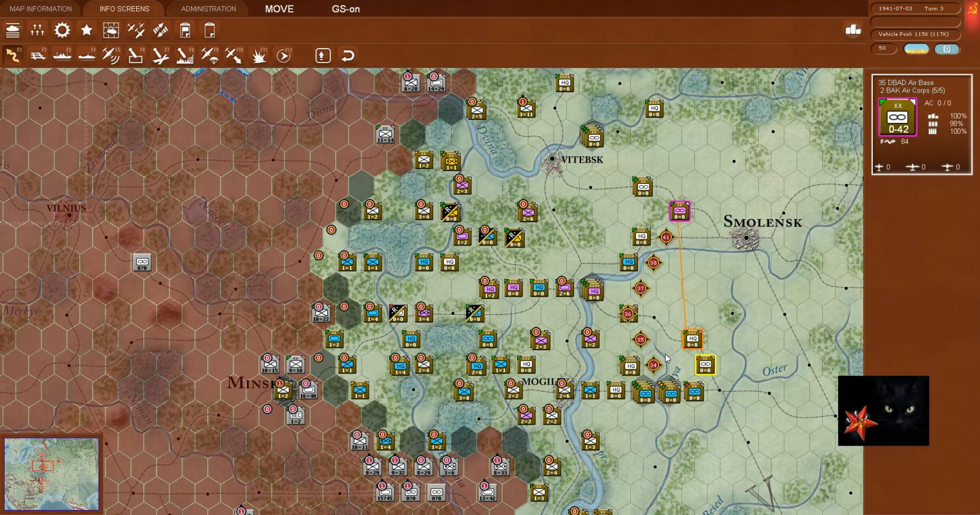Enable F8 bomb city mode
The image size is (980, 515).
tap(185, 55)
